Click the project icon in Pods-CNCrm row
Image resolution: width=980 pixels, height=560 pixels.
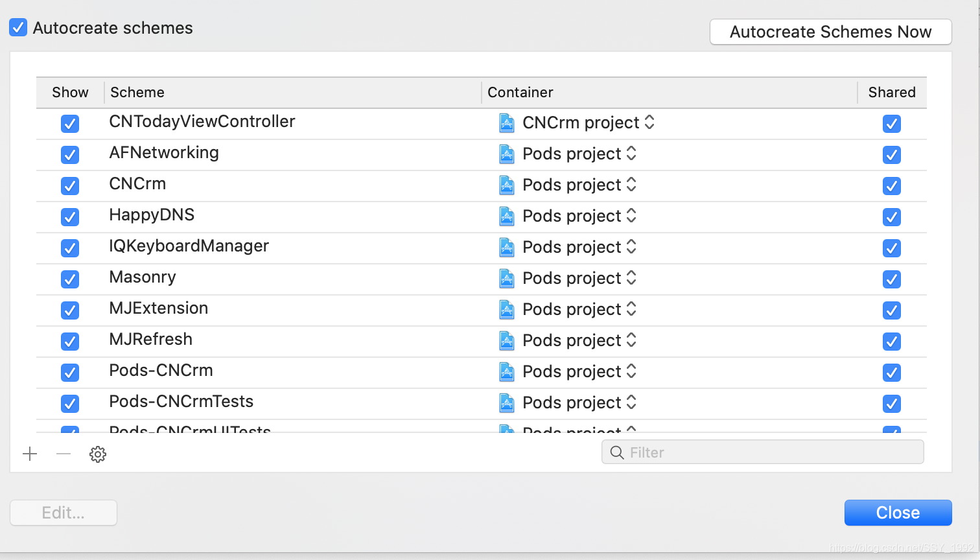(507, 371)
